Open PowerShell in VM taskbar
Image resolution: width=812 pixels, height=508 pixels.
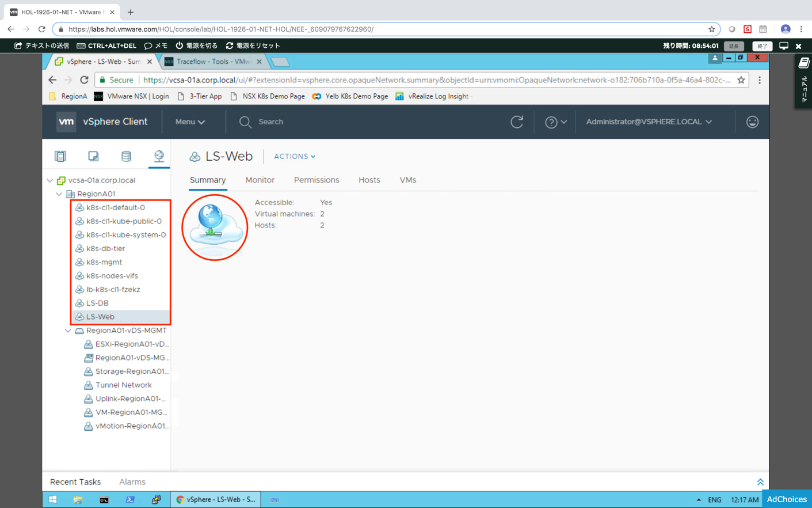(130, 500)
